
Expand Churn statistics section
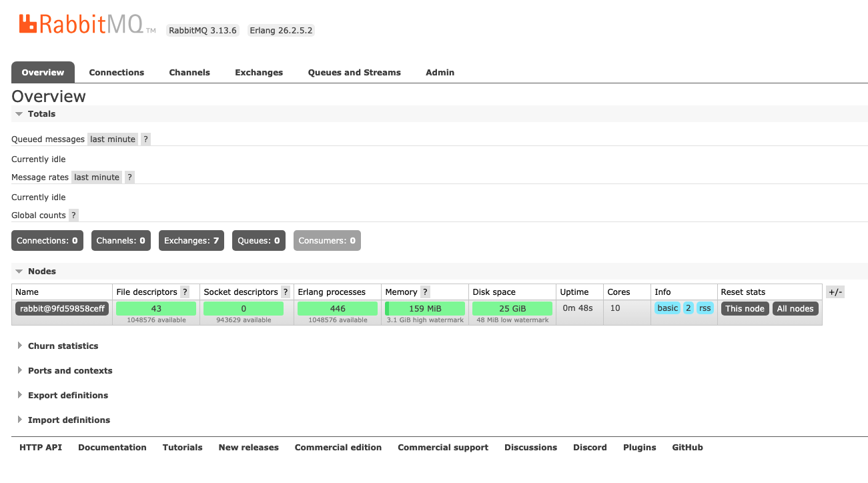click(x=63, y=346)
